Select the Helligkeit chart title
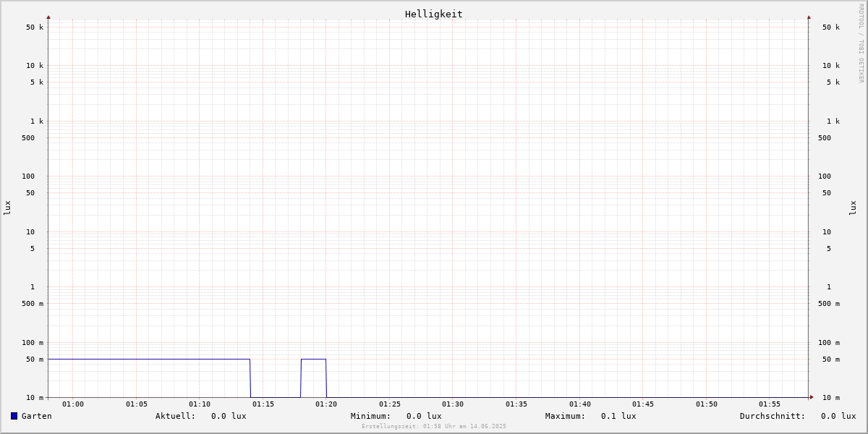The height and width of the screenshot is (434, 868). [x=434, y=14]
